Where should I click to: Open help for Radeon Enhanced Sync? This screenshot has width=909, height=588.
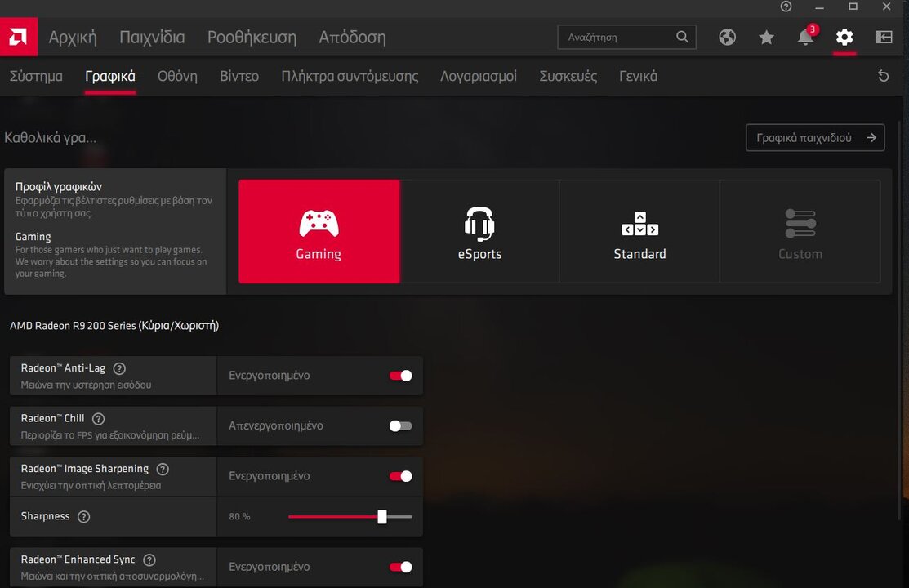(149, 560)
